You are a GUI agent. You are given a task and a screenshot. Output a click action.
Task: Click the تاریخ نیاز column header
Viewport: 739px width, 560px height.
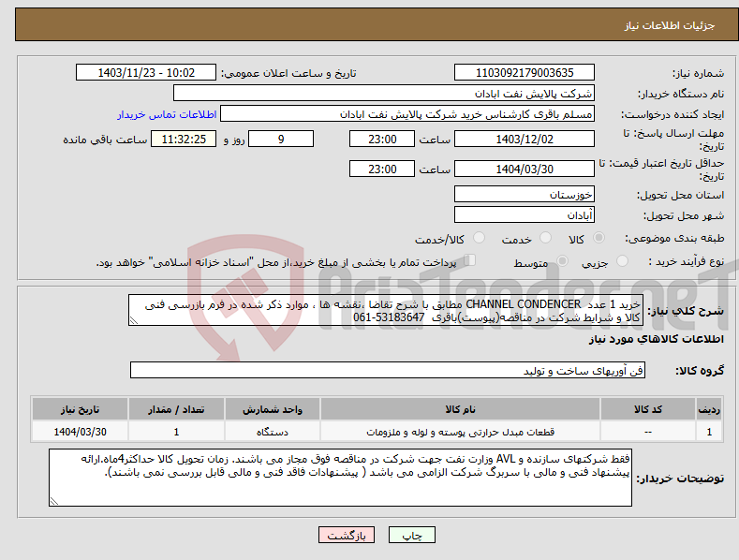[x=80, y=409]
